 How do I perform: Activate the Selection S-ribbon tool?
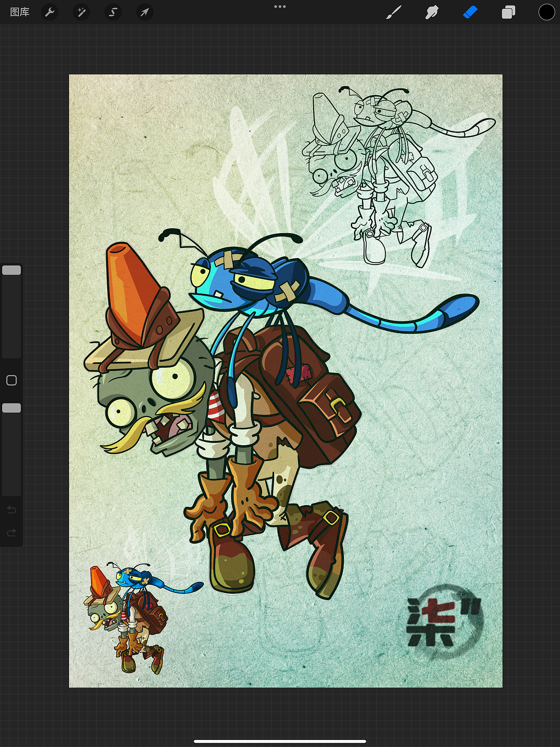[113, 12]
